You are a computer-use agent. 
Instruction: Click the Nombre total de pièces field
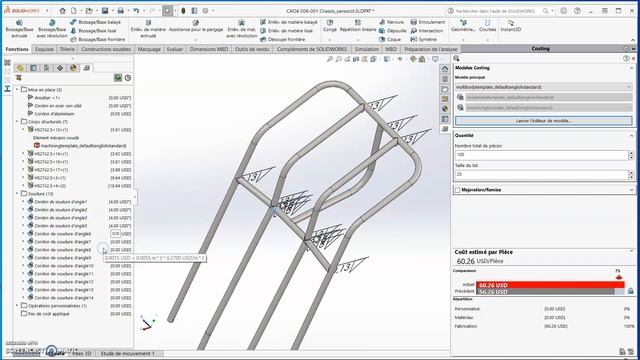[x=541, y=155]
